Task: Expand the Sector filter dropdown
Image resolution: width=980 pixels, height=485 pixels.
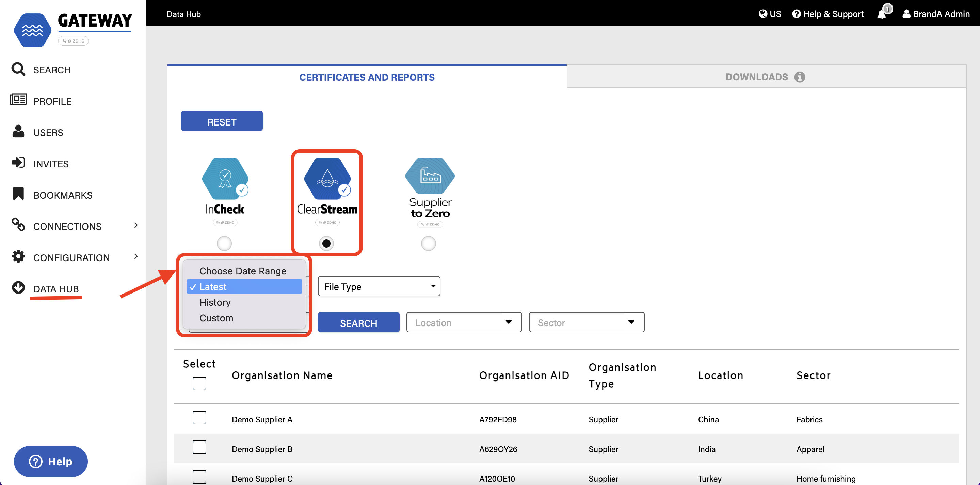Action: point(586,322)
